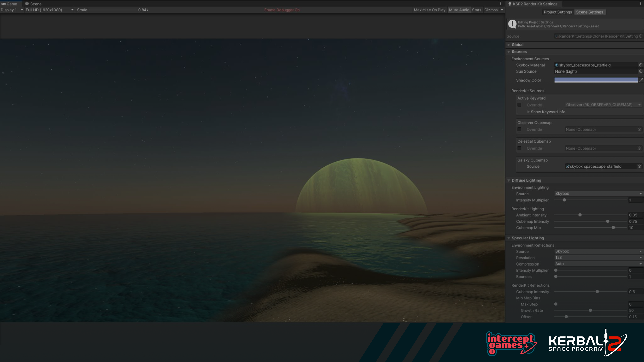Screen dimensions: 644x362
Task: Open KSP2 Render Kit Settings panel options menu
Action: pyautogui.click(x=641, y=4)
